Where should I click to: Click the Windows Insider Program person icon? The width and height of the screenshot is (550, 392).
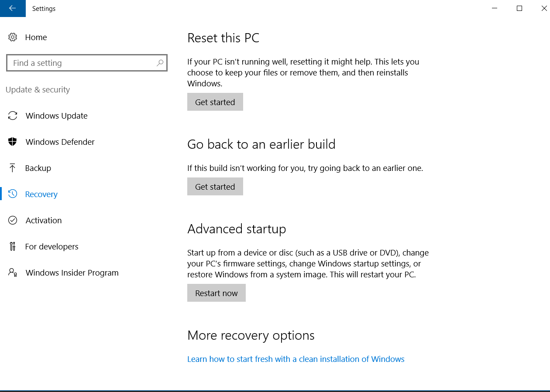click(x=13, y=273)
